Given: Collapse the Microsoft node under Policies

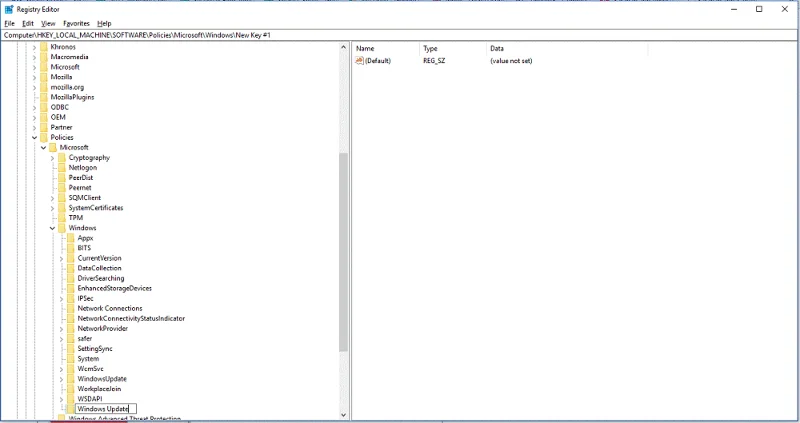Looking at the screenshot, I should 43,147.
